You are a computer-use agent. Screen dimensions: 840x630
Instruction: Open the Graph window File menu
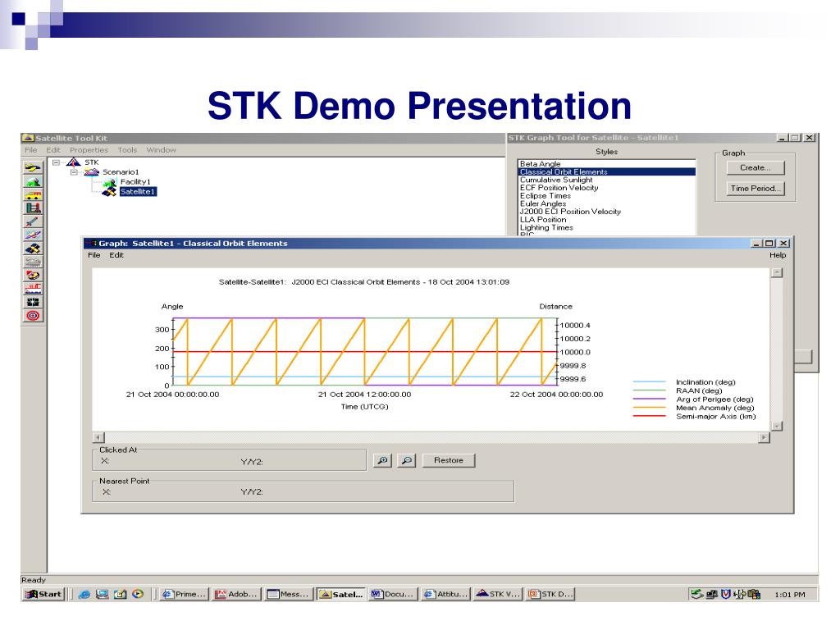94,255
